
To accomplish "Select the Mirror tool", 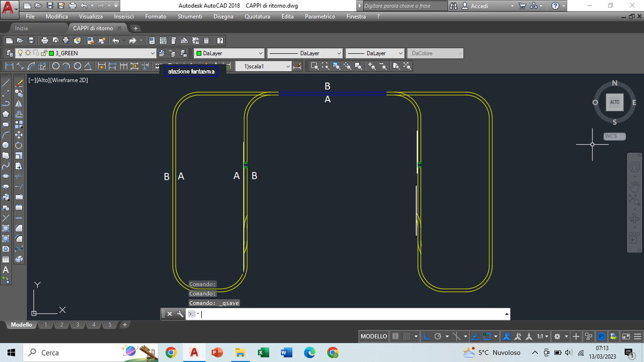I will click(19, 104).
